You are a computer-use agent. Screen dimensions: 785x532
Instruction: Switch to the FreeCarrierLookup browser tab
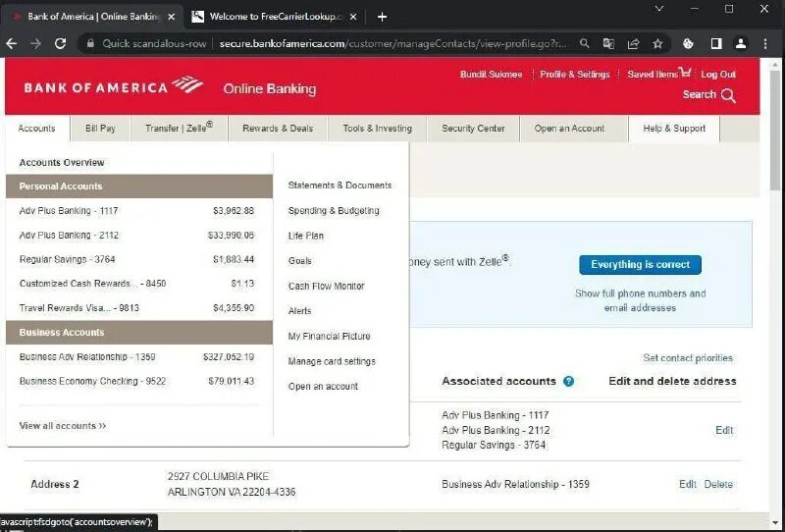[274, 17]
